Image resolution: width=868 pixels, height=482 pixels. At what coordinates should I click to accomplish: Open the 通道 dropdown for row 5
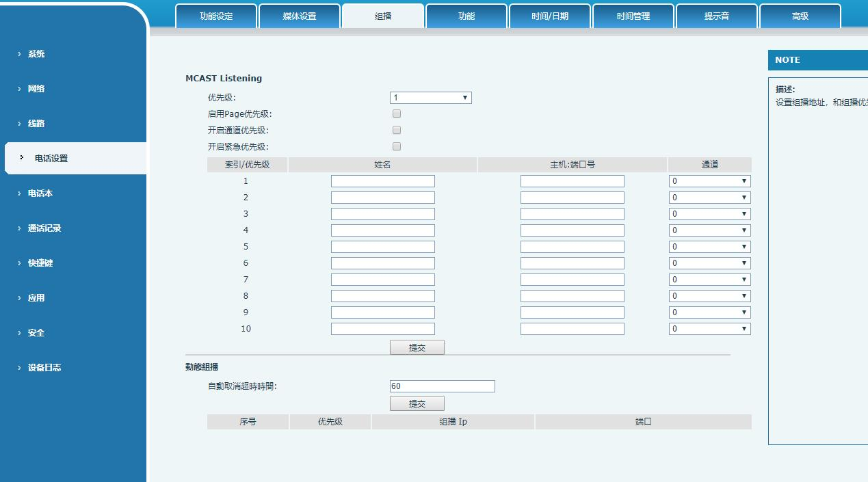[x=710, y=247]
